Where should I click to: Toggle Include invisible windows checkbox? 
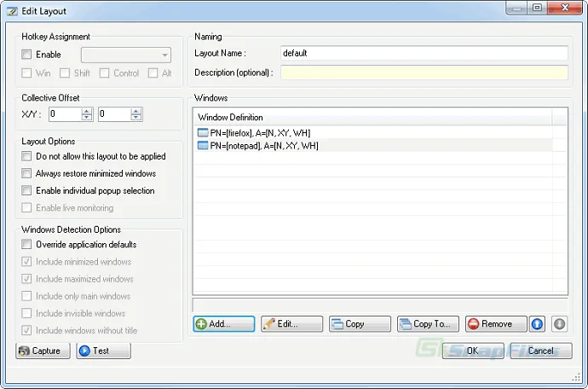pyautogui.click(x=26, y=313)
